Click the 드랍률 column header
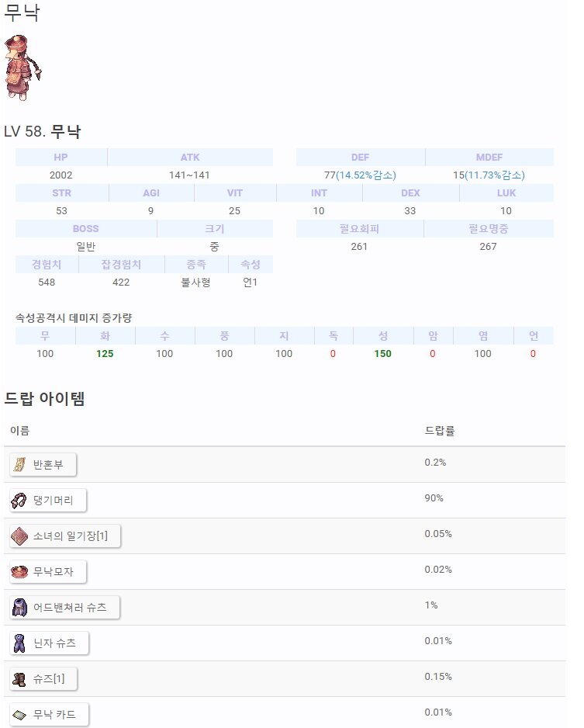584x728 pixels. tap(440, 430)
